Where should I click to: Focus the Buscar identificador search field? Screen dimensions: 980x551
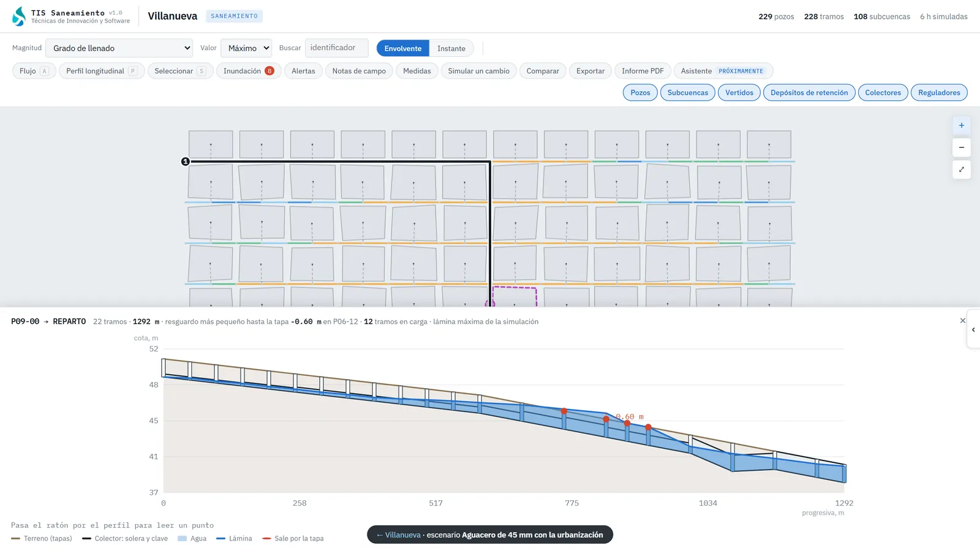337,48
